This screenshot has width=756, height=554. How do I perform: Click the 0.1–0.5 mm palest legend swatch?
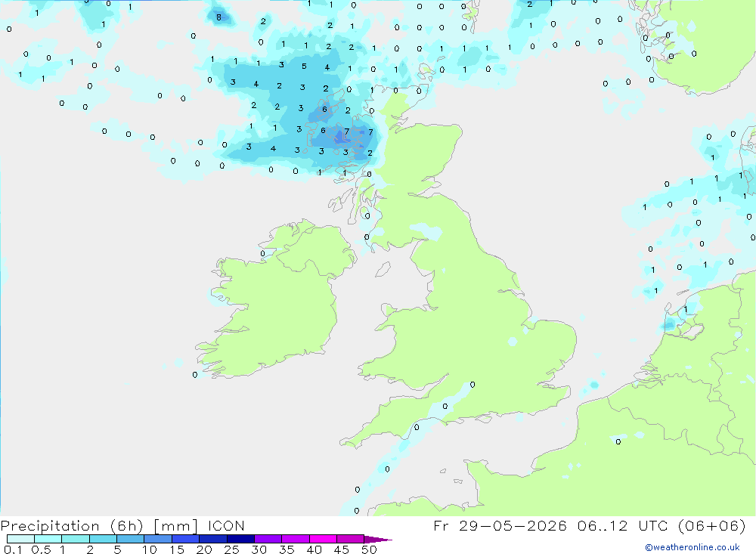[x=20, y=539]
